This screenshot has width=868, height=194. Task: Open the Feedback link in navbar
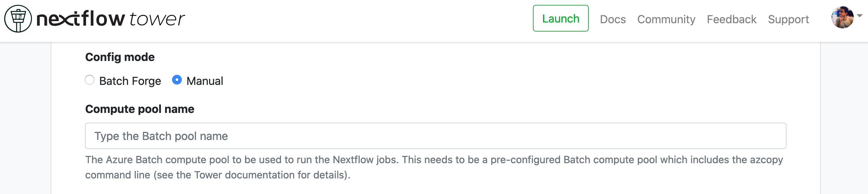pos(732,19)
